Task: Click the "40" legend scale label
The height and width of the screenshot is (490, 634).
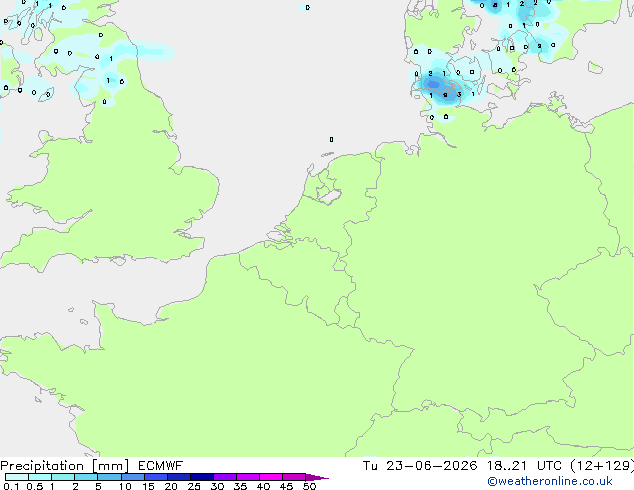Action: [263, 486]
